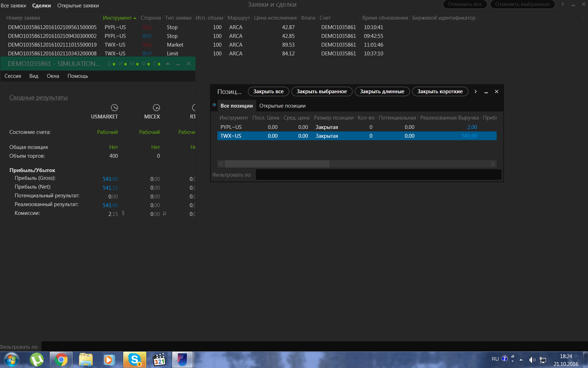This screenshot has width=588, height=368.
Task: Open Google Chrome from the taskbar
Action: pos(61,360)
